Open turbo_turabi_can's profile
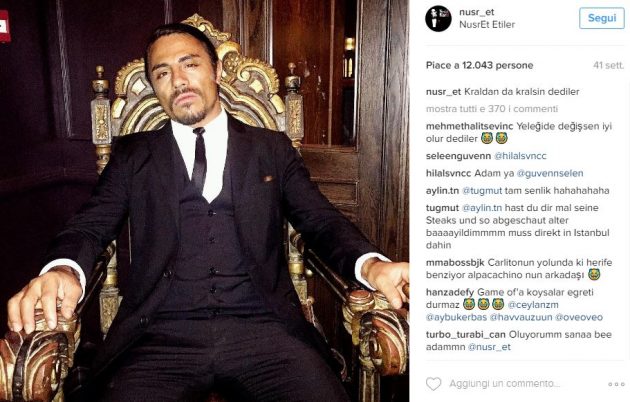Image resolution: width=630 pixels, height=402 pixels. point(466,332)
